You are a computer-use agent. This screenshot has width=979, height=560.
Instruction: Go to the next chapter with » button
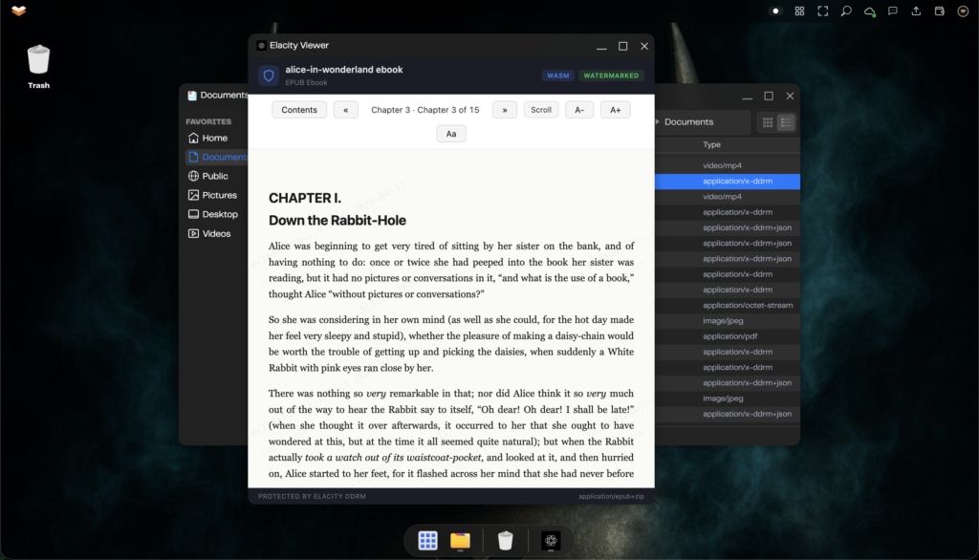coord(504,110)
